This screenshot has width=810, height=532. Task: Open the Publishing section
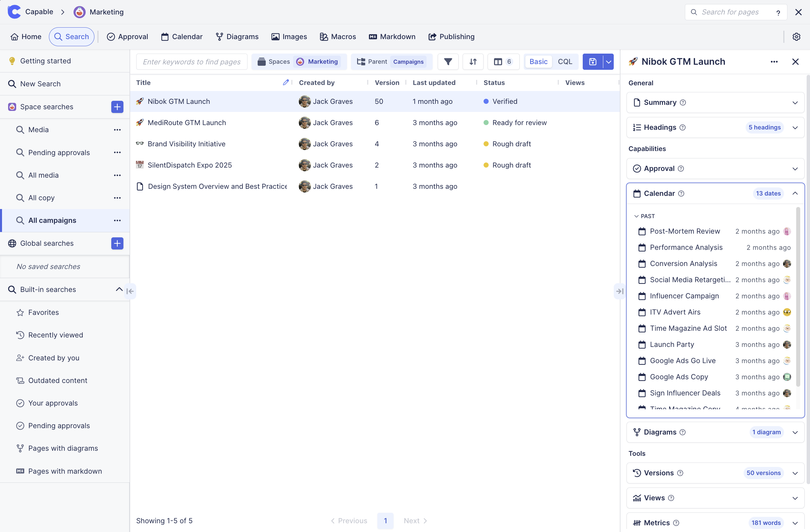[452, 36]
